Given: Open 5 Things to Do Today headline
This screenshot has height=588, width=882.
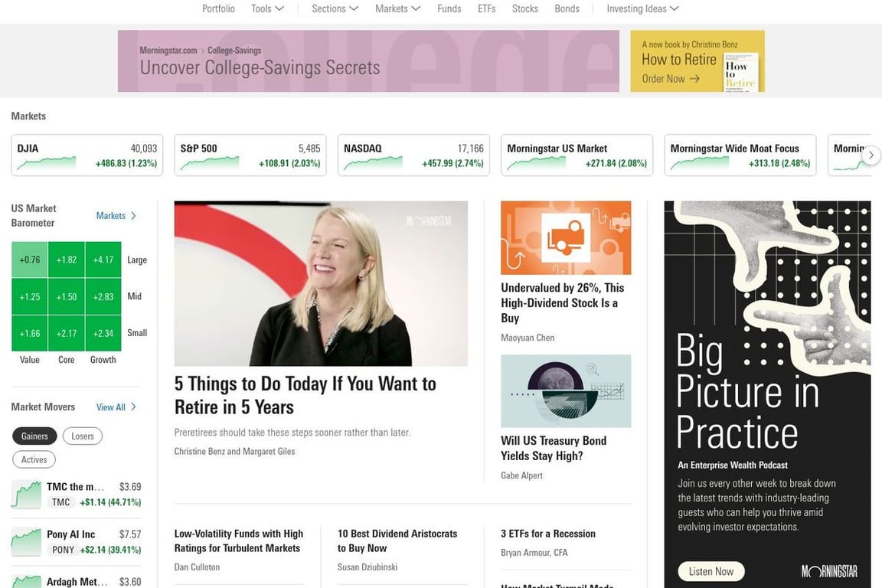Looking at the screenshot, I should tap(305, 395).
